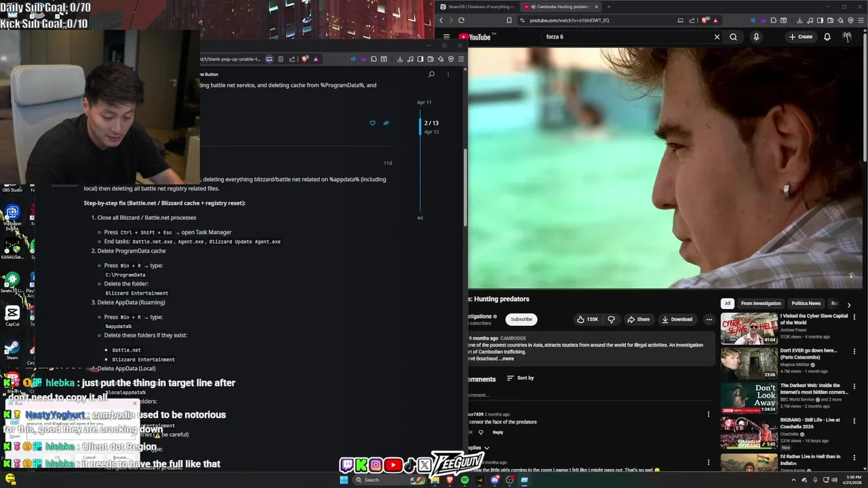
Task: Open the forum search magnifier in the left browser
Action: click(431, 74)
